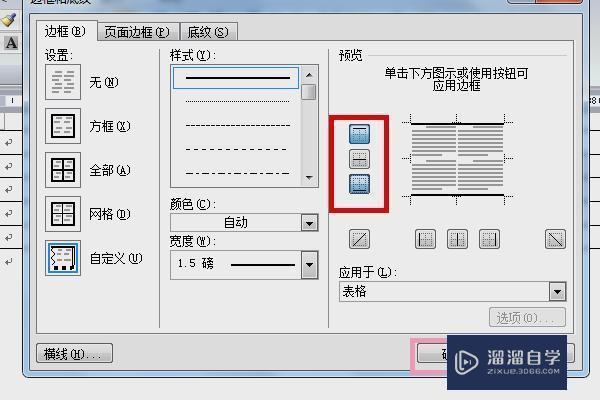This screenshot has width=600, height=400.
Task: Choose the solid line style
Action: click(236, 78)
